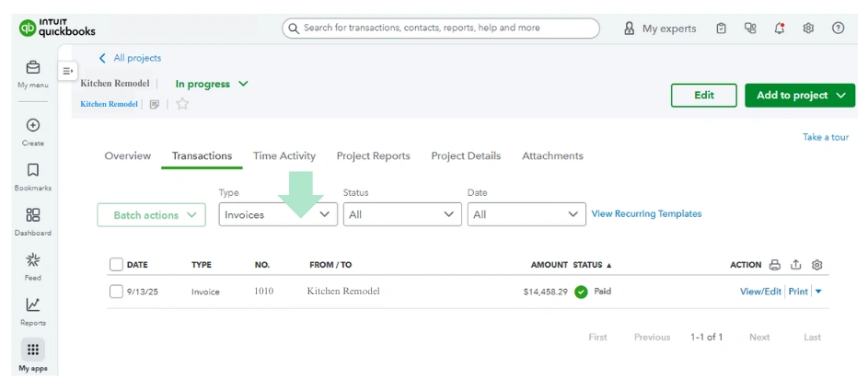This screenshot has height=389, width=868.
Task: Go back to All projects
Action: click(130, 58)
